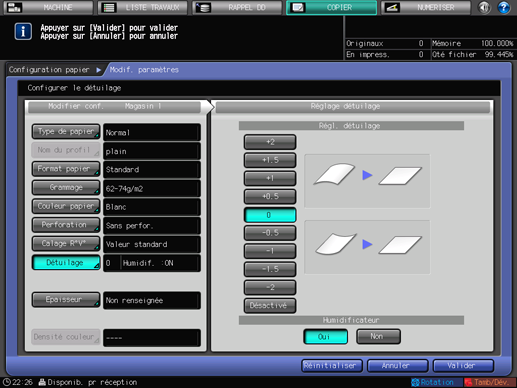517x388 pixels.
Task: Select the COPIER tab
Action: tap(332, 7)
